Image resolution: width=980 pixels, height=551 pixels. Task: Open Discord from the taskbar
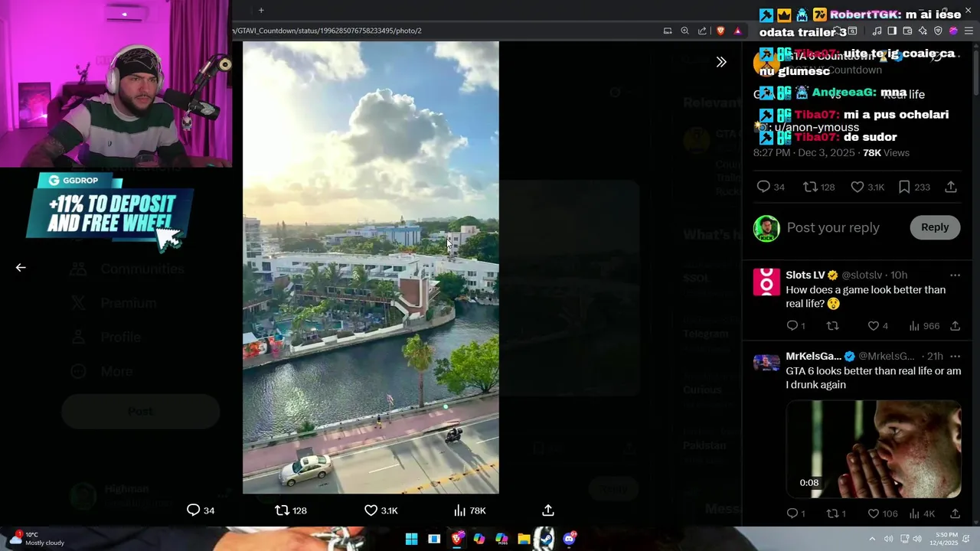coord(569,539)
